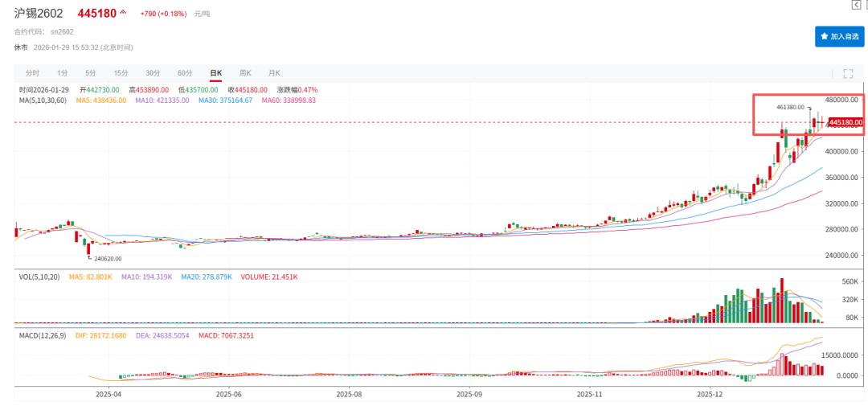Click the star icon on 加入自选 button
This screenshot has height=406, width=868.
click(824, 36)
